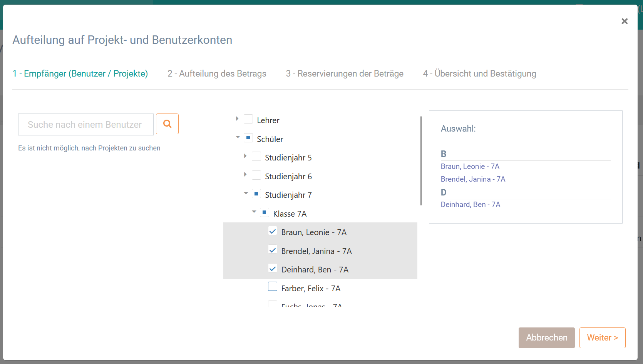Viewport: 643px width, 364px height.
Task: Uncheck Braun, Leonie - 7A checkbox
Action: point(273,231)
